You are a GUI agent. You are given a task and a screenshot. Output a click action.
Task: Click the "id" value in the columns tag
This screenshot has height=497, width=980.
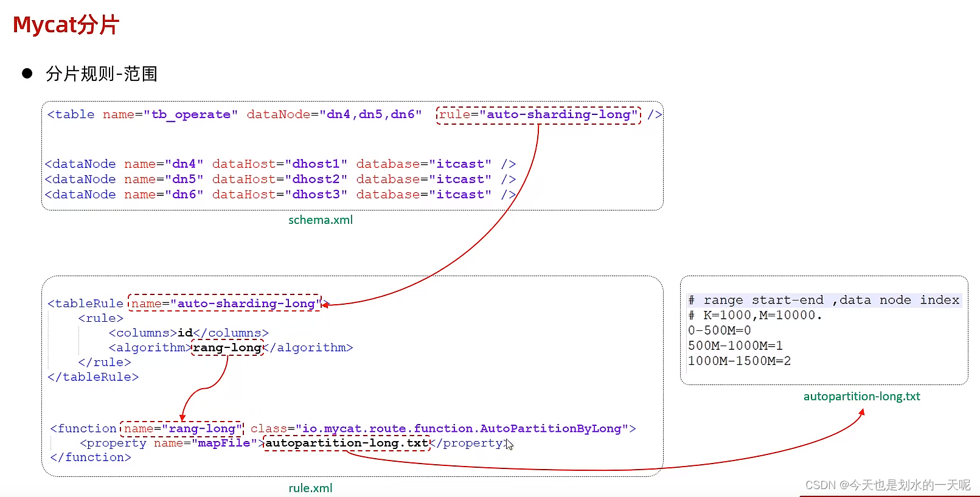coord(185,333)
